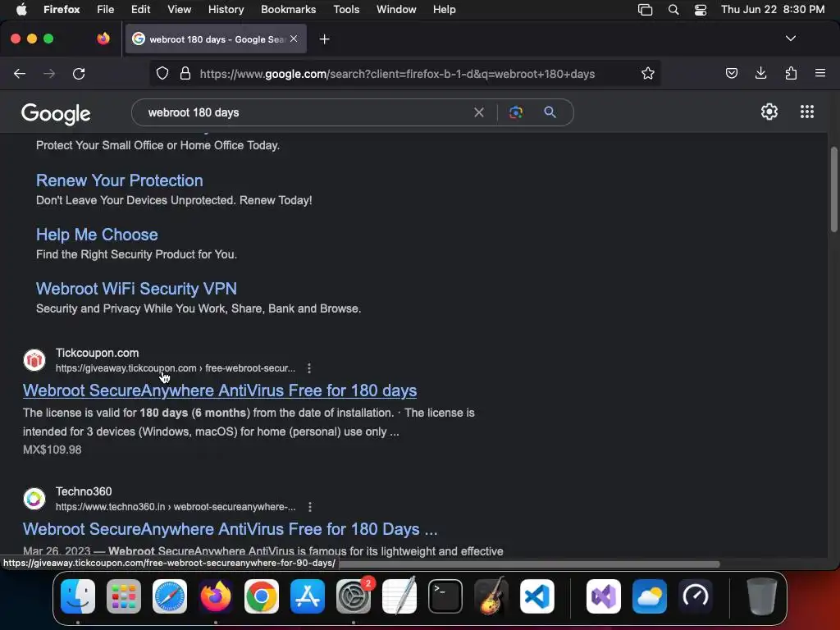Open the speedometer app in dock
This screenshot has width=840, height=630.
click(696, 596)
